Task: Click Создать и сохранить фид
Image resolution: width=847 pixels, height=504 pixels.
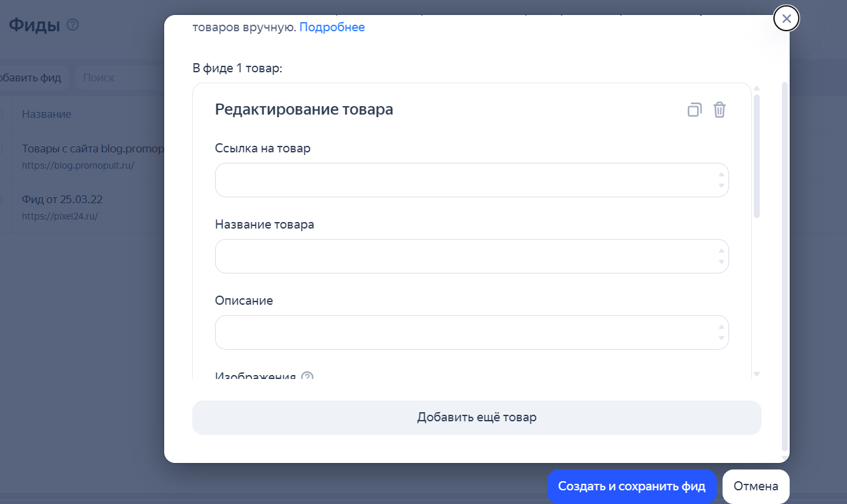Action: click(x=631, y=486)
